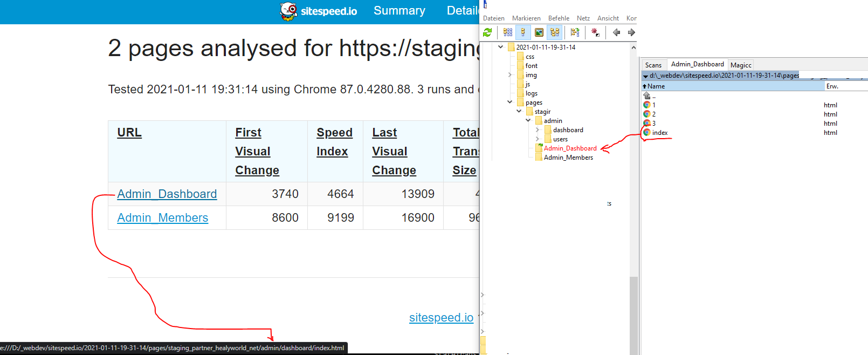Collapse the pages folder in tree
This screenshot has width=868, height=355.
click(510, 102)
